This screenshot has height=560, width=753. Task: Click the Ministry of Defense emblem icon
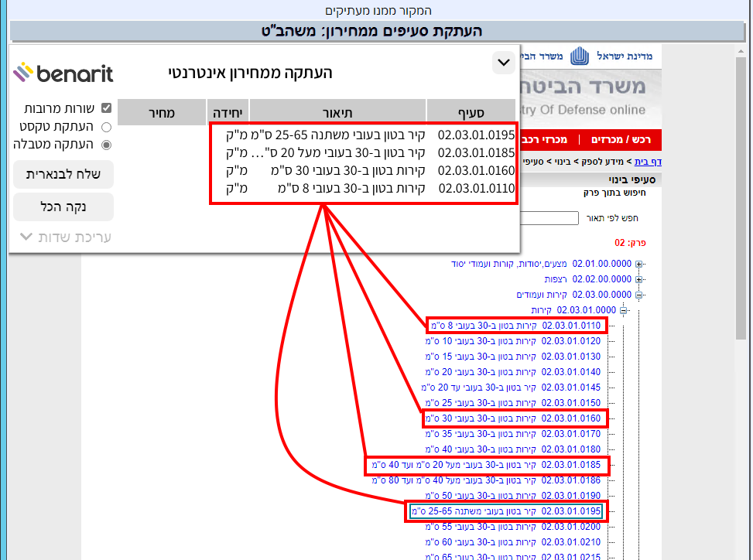pos(580,56)
